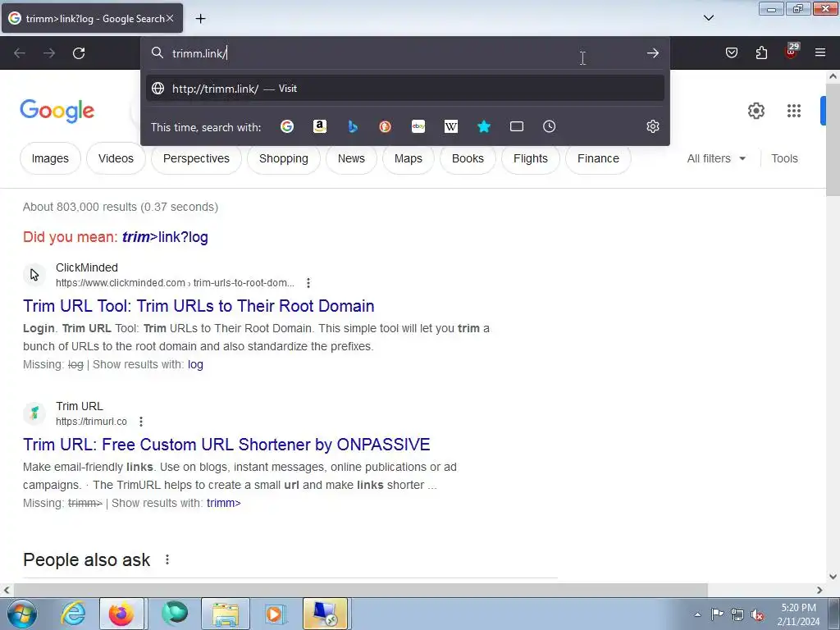Search in open Tabs icon
The width and height of the screenshot is (840, 630).
click(517, 126)
